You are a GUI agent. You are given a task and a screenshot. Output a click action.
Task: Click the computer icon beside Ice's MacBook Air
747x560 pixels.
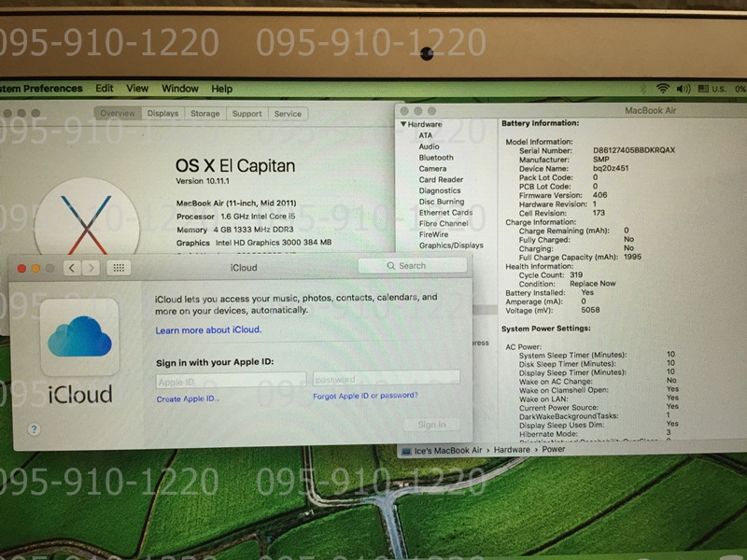tap(406, 451)
